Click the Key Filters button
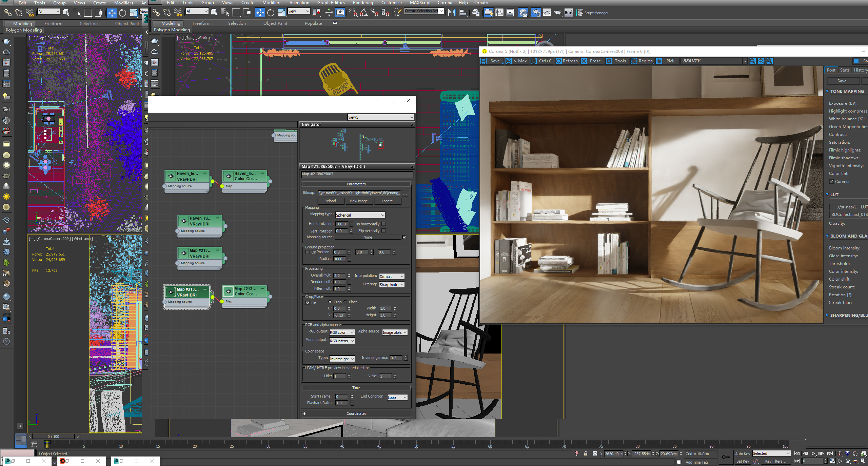 pos(775,461)
